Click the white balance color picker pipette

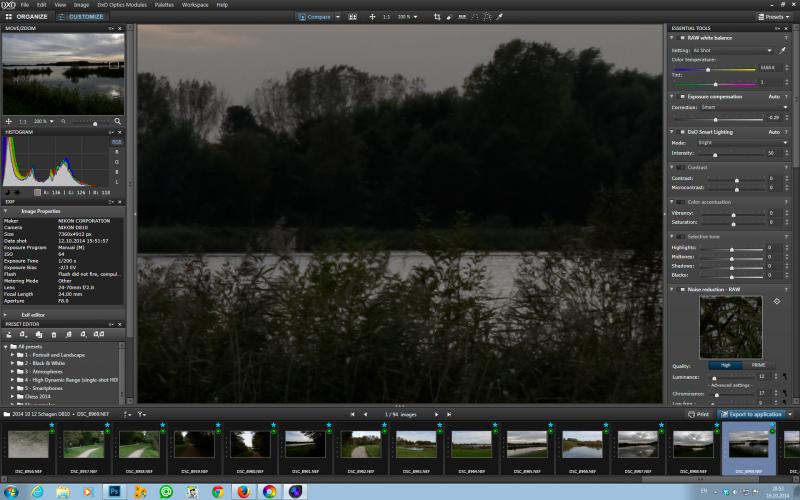coord(783,51)
